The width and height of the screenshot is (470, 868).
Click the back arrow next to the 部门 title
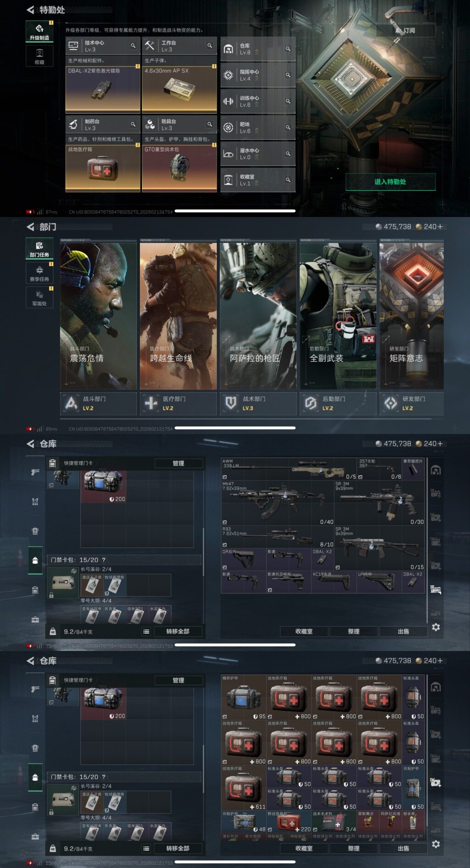point(30,227)
